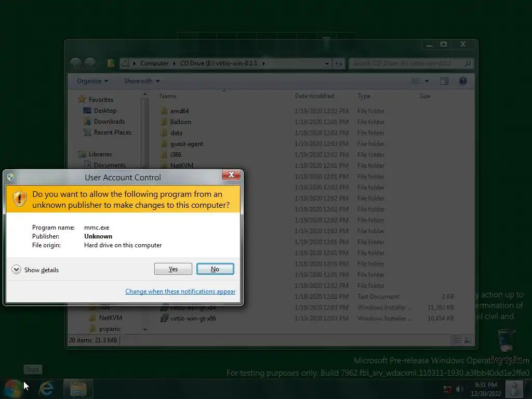Image resolution: width=532 pixels, height=399 pixels.
Task: Open Share with menu in Explorer
Action: (141, 81)
